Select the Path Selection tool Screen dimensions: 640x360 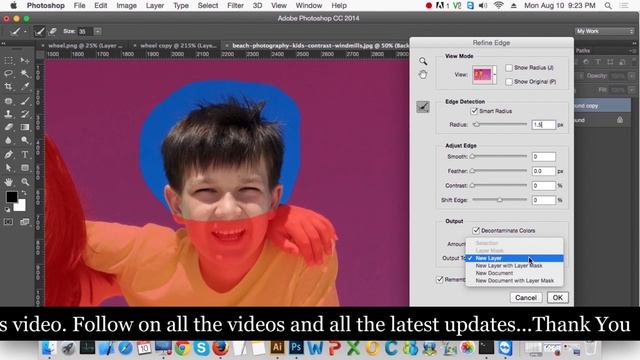click(9, 168)
